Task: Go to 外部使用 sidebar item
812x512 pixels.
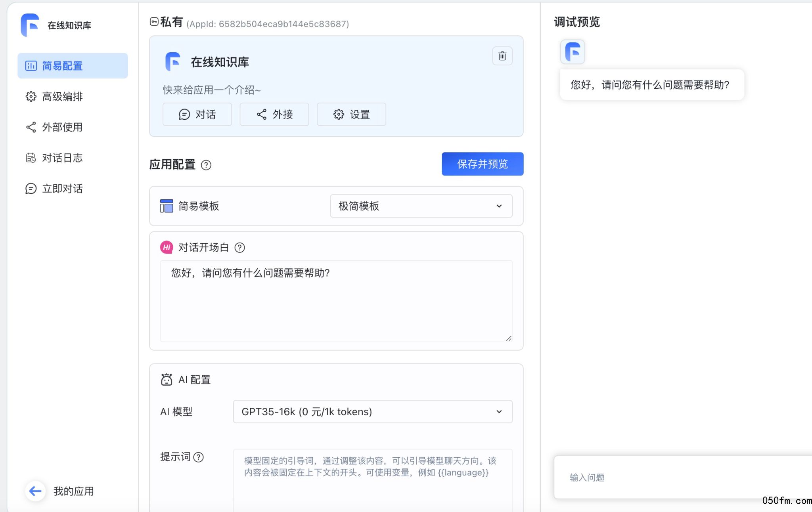Action: click(62, 127)
